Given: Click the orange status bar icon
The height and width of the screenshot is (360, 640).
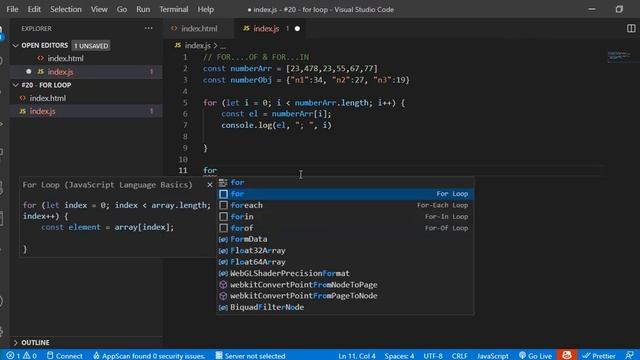Looking at the screenshot, I should point(567,355).
